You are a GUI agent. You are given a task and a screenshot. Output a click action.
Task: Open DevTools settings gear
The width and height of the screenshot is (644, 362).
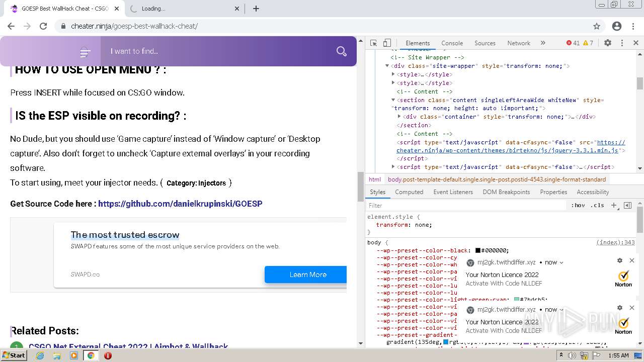pyautogui.click(x=608, y=43)
